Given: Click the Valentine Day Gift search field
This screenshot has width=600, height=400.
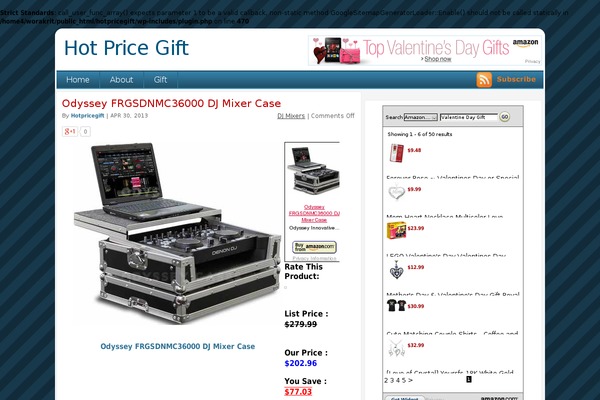Looking at the screenshot, I should point(469,117).
